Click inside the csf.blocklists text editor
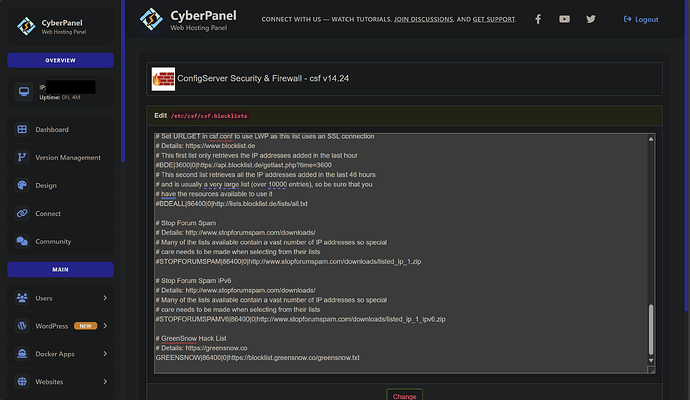Viewport: 690px width, 400px height. tap(401, 253)
